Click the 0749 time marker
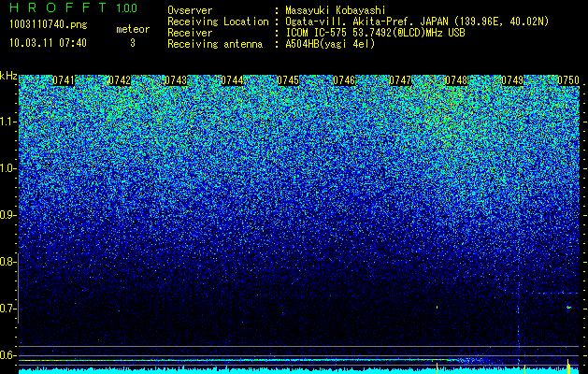Screen dimensions: 588x374 (512, 80)
